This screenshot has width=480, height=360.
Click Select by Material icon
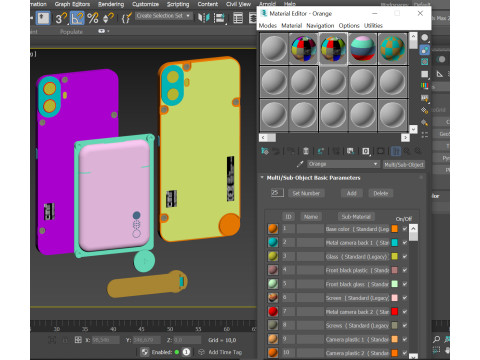[425, 122]
